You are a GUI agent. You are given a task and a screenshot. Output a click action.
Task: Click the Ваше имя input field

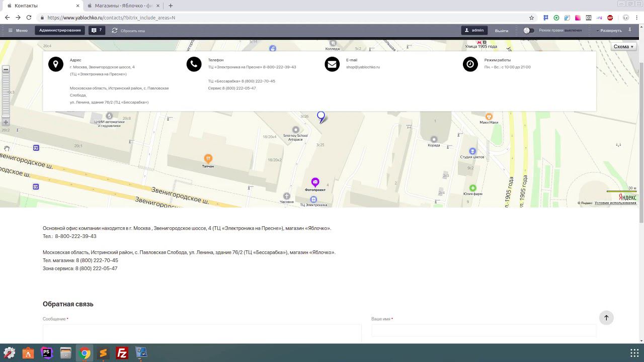[x=484, y=330]
